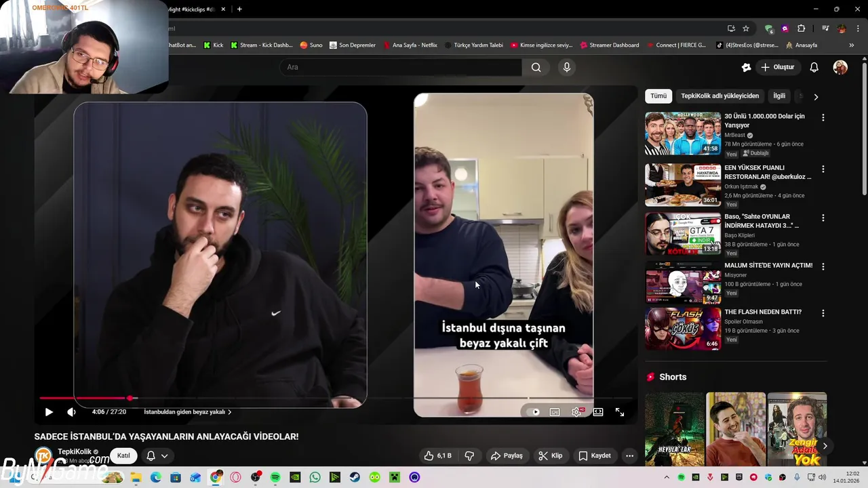Viewport: 868px width, 488px height.
Task: Like the video with thumbs up
Action: [x=437, y=455]
